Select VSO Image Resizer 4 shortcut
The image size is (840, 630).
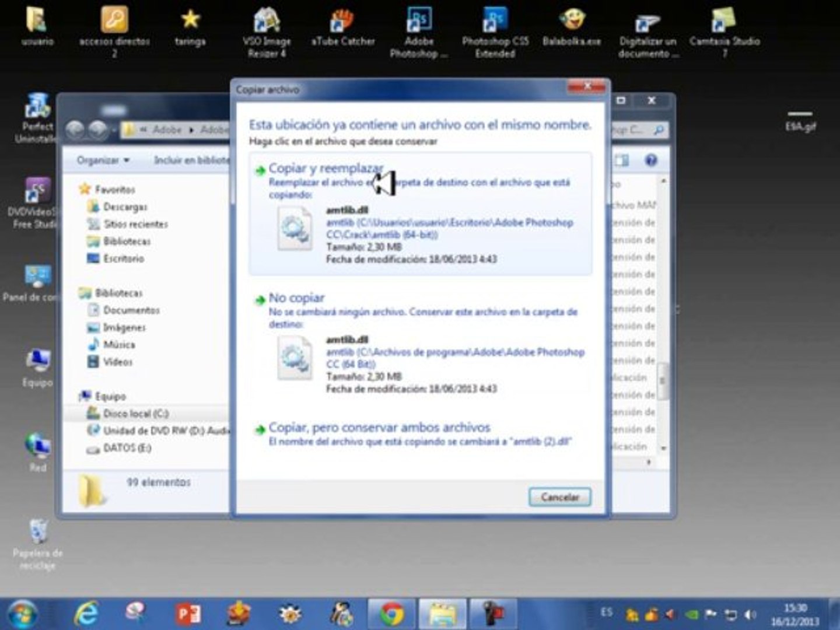[x=267, y=32]
